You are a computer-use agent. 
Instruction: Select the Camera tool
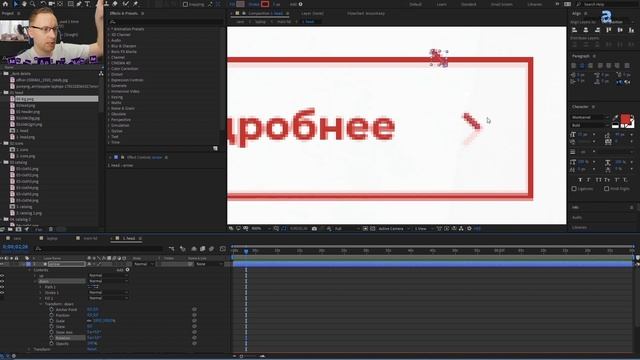click(52, 4)
